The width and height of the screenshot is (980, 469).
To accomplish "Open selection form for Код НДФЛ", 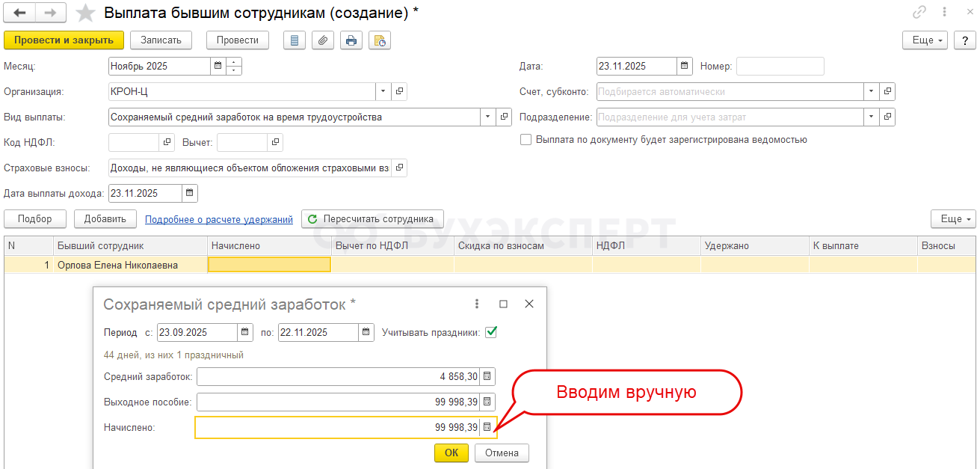I will tap(166, 142).
